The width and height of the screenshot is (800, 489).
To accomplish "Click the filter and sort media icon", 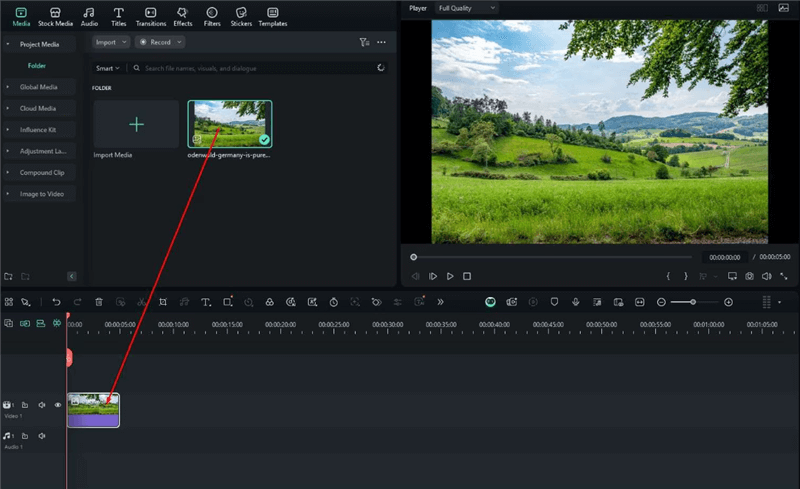I will tap(364, 42).
